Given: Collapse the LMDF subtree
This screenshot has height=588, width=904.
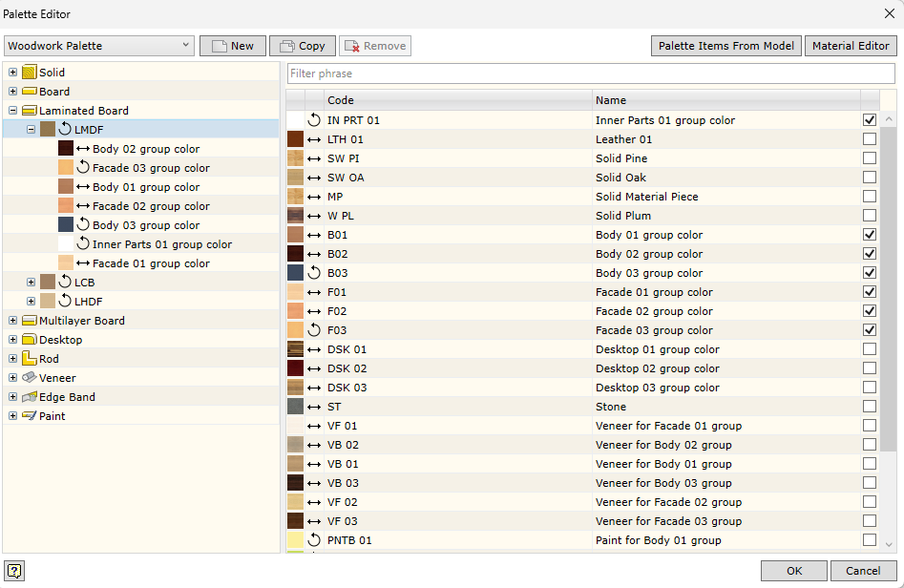Looking at the screenshot, I should [x=32, y=129].
